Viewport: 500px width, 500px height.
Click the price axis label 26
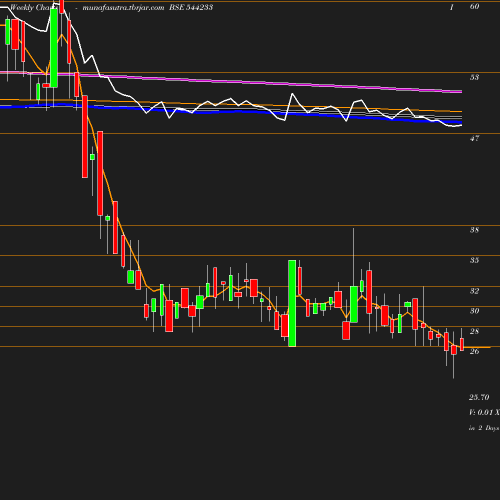click(x=474, y=351)
